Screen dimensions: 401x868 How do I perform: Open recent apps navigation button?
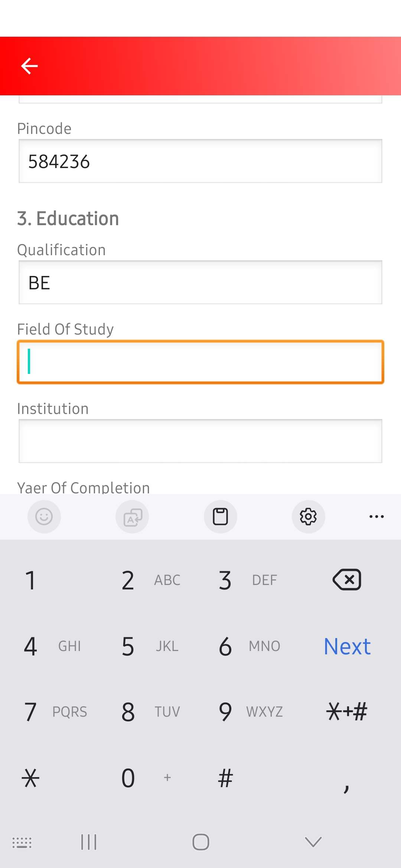click(89, 842)
